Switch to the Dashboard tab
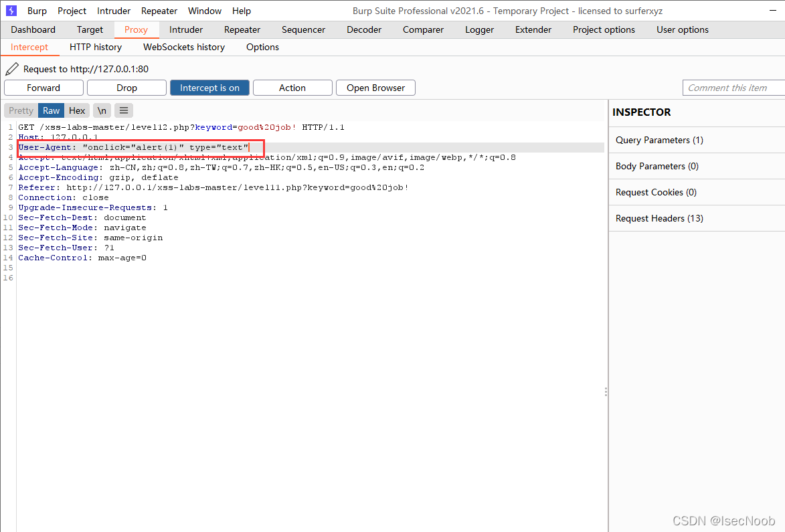785x532 pixels. [33, 29]
